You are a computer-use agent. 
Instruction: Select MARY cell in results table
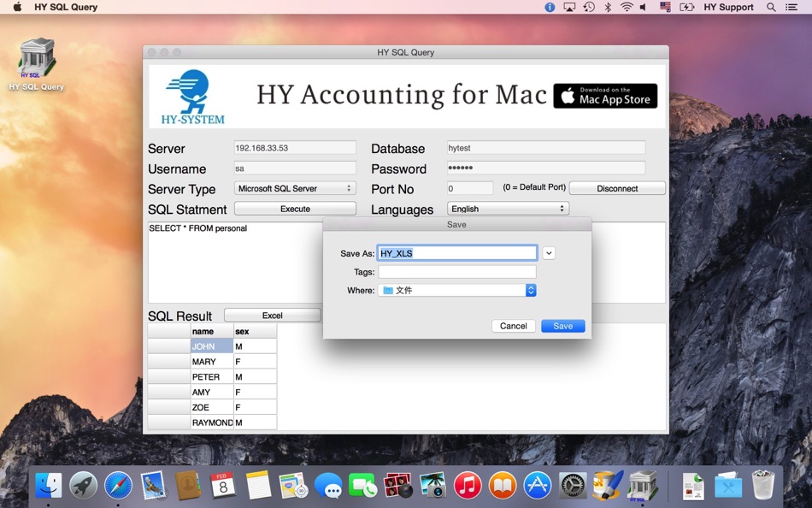212,361
